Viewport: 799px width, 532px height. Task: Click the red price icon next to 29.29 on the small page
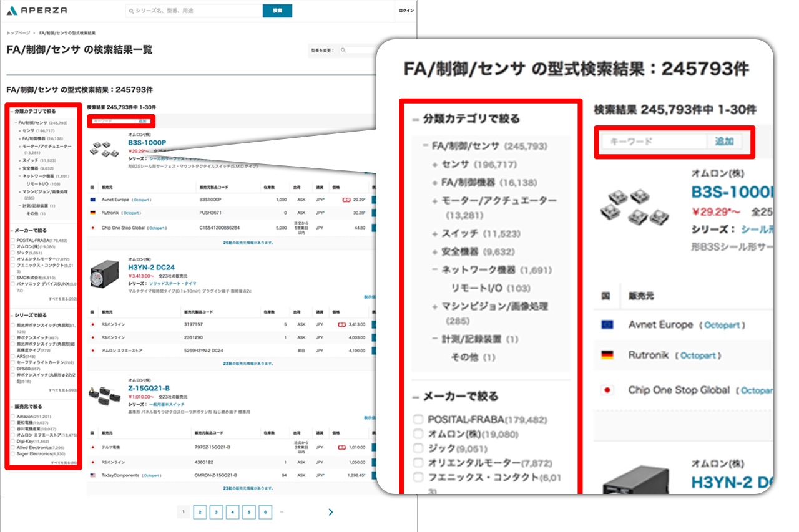(346, 200)
